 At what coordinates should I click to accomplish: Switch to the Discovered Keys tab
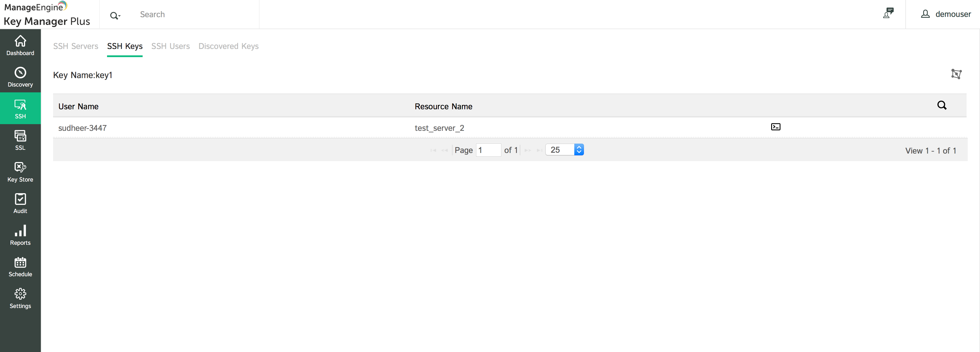coord(228,46)
